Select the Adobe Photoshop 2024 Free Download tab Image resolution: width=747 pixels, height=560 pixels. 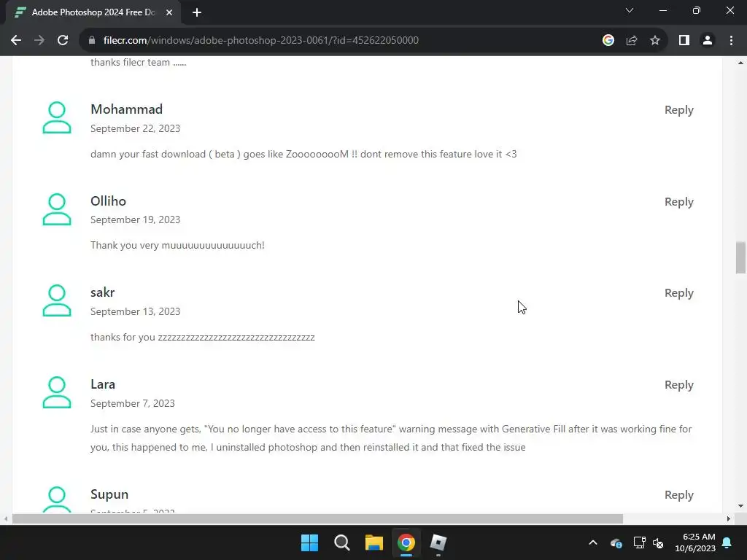click(x=93, y=12)
